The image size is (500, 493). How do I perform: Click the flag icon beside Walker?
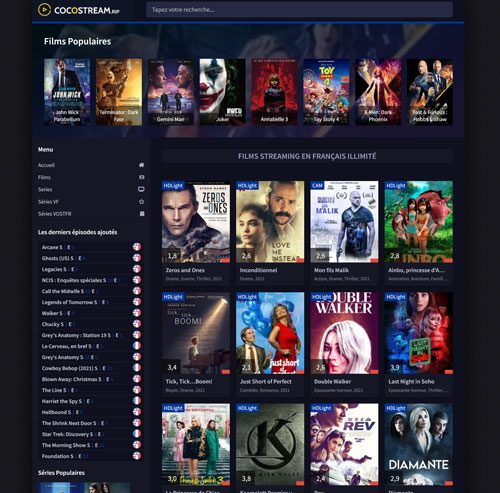137,313
